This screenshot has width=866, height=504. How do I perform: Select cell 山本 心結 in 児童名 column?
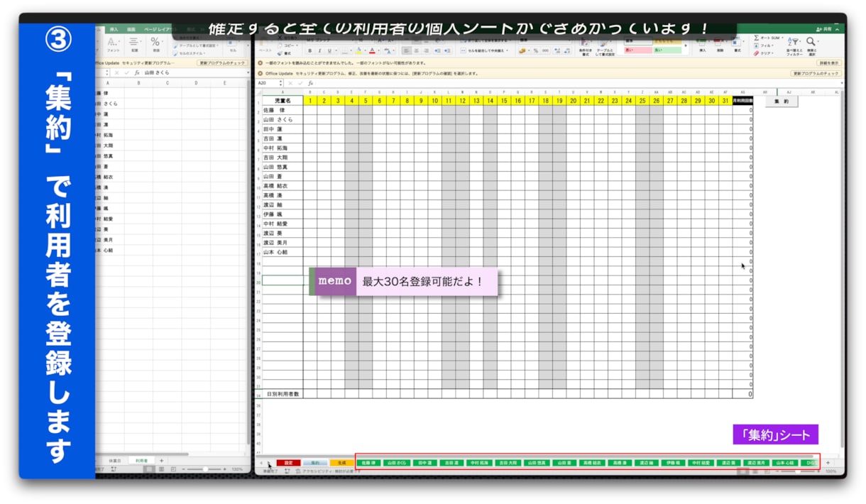pos(283,252)
